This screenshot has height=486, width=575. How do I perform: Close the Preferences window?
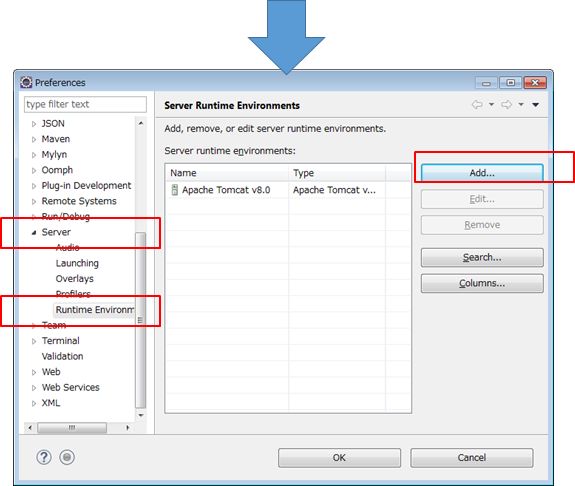point(535,83)
